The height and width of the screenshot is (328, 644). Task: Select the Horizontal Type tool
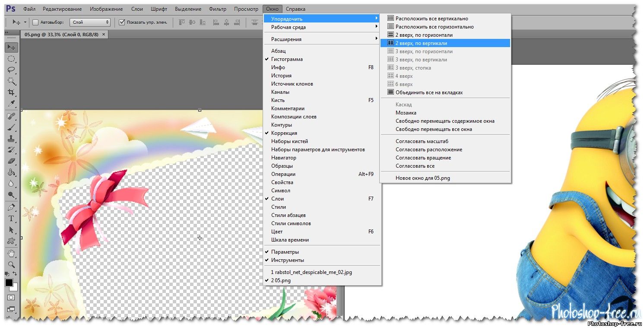[11, 218]
